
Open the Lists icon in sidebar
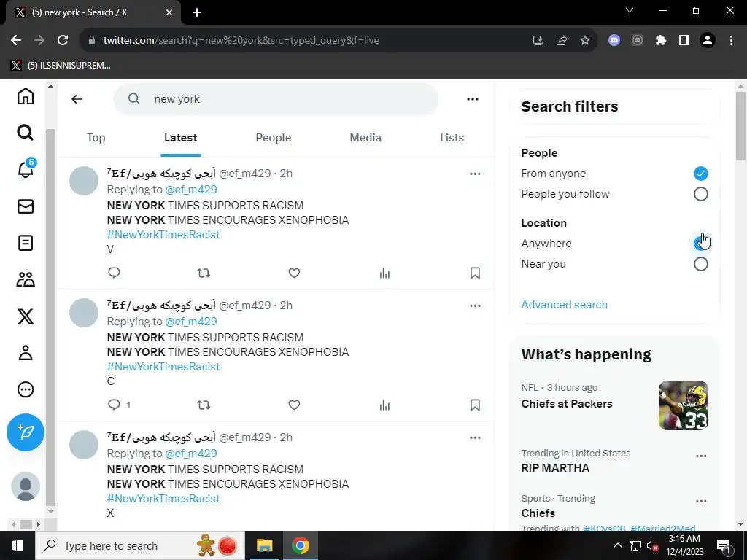pos(26,243)
